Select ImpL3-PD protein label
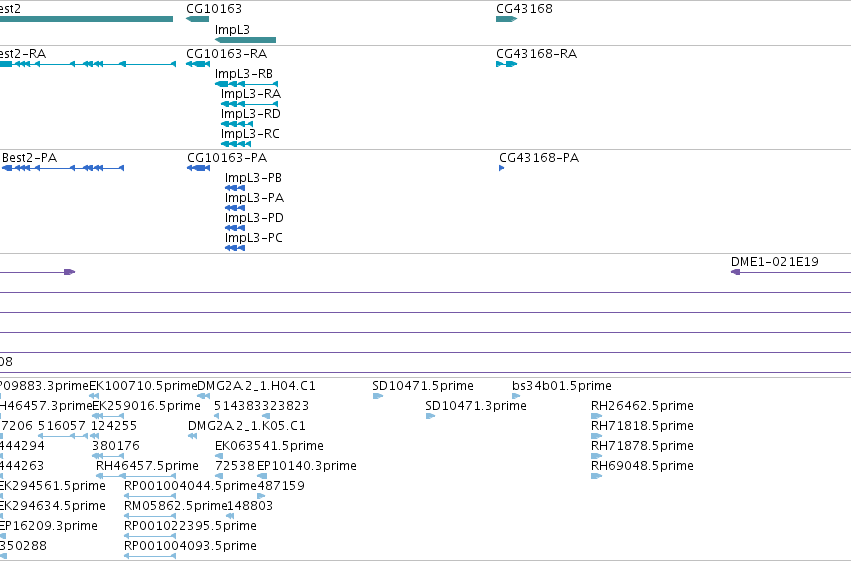 (254, 218)
